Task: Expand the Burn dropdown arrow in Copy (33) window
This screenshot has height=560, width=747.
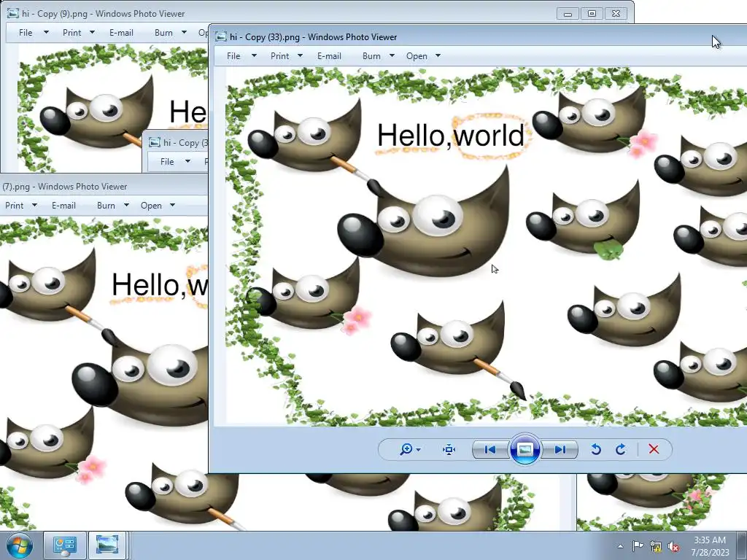Action: [392, 55]
